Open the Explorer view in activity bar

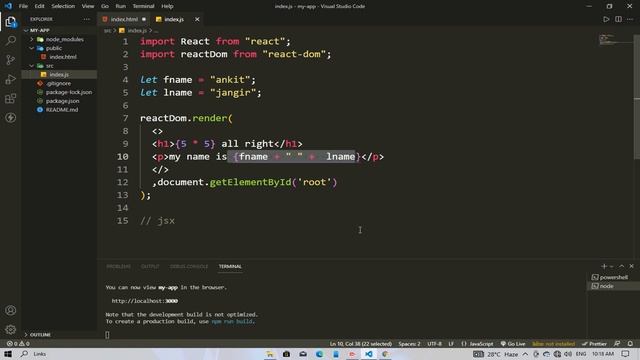click(x=11, y=22)
